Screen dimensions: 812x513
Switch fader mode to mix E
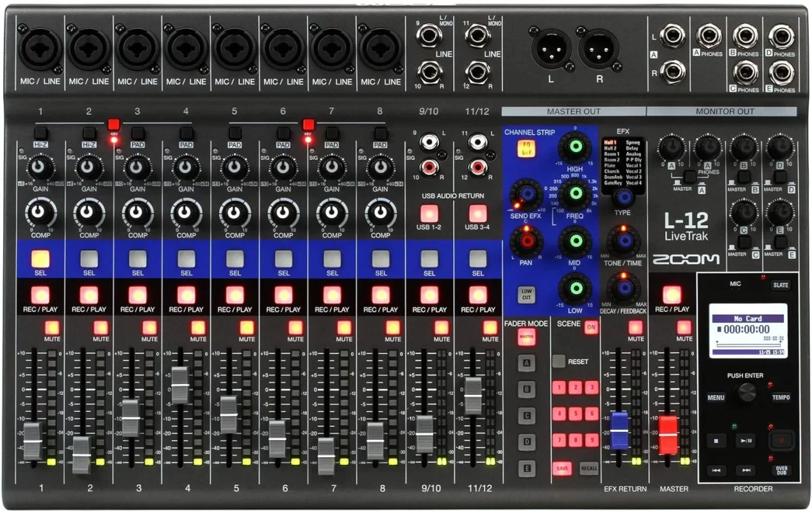coord(527,468)
